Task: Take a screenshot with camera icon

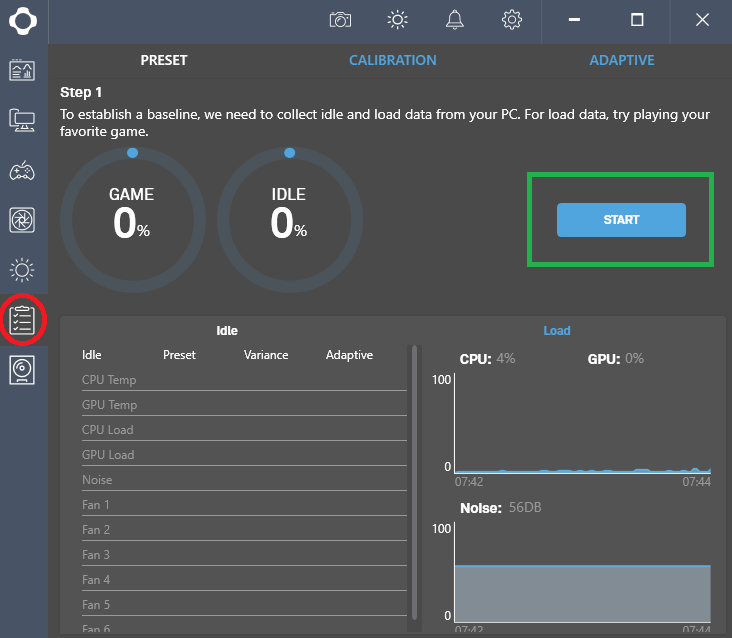Action: click(340, 20)
